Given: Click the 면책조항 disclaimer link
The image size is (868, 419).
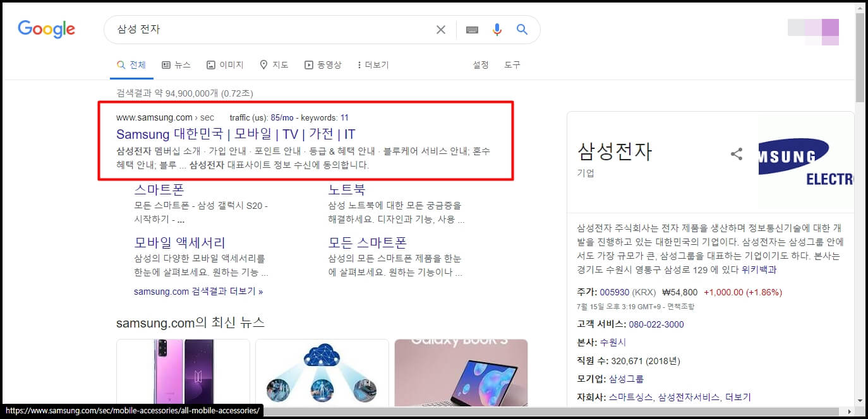Looking at the screenshot, I should click(x=682, y=306).
